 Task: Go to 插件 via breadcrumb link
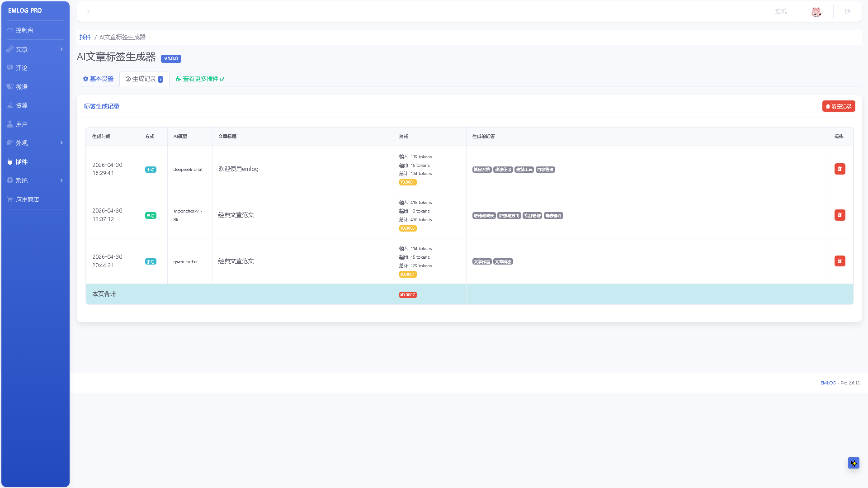pyautogui.click(x=85, y=37)
